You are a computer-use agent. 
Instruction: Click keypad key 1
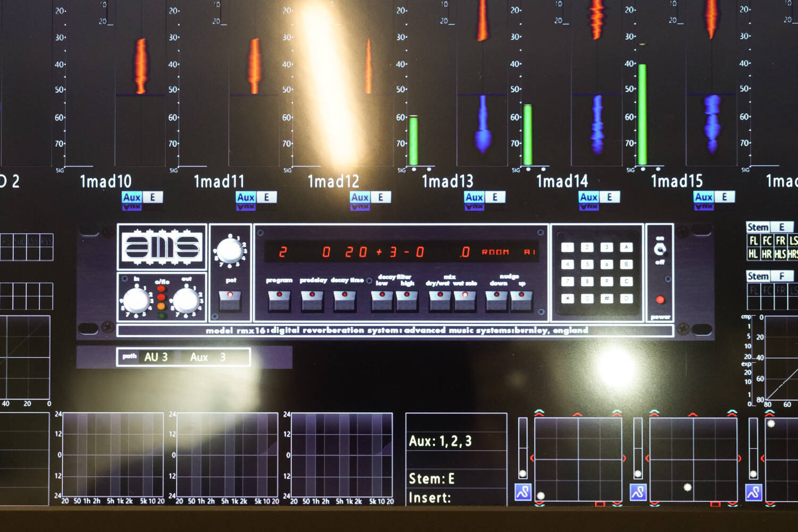[568, 247]
